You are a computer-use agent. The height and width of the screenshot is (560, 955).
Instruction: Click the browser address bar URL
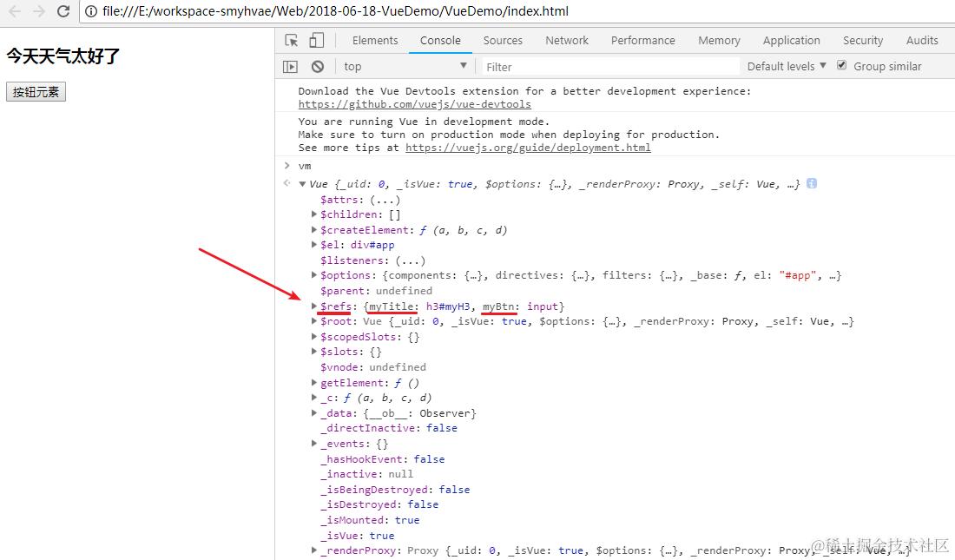point(335,11)
